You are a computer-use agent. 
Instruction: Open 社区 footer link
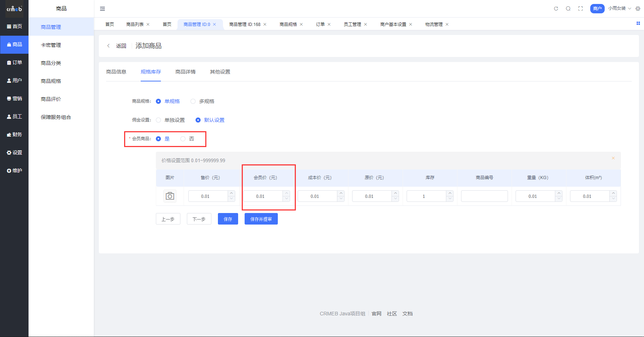tap(392, 314)
